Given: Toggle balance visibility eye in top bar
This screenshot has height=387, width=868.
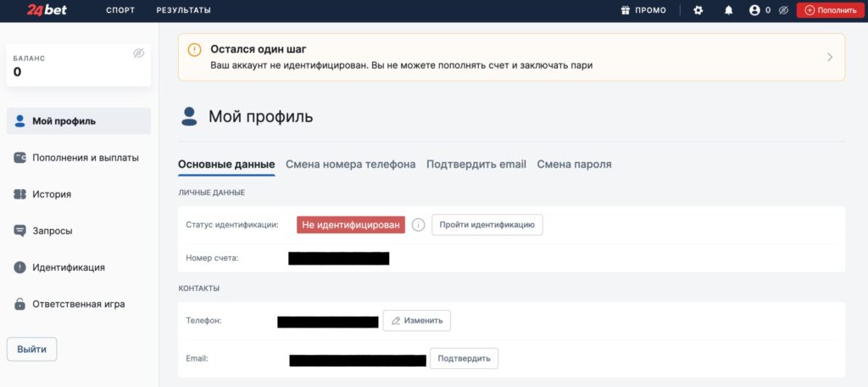Looking at the screenshot, I should (x=783, y=10).
